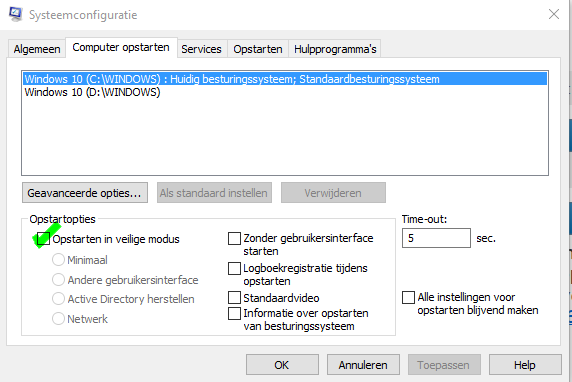572x382 pixels.
Task: Go to the Opstarten tab
Action: pyautogui.click(x=258, y=49)
